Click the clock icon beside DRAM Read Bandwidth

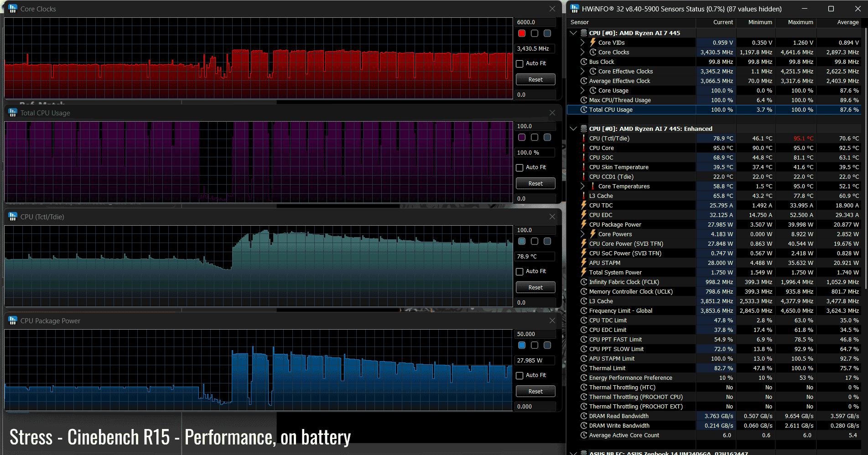pos(584,416)
